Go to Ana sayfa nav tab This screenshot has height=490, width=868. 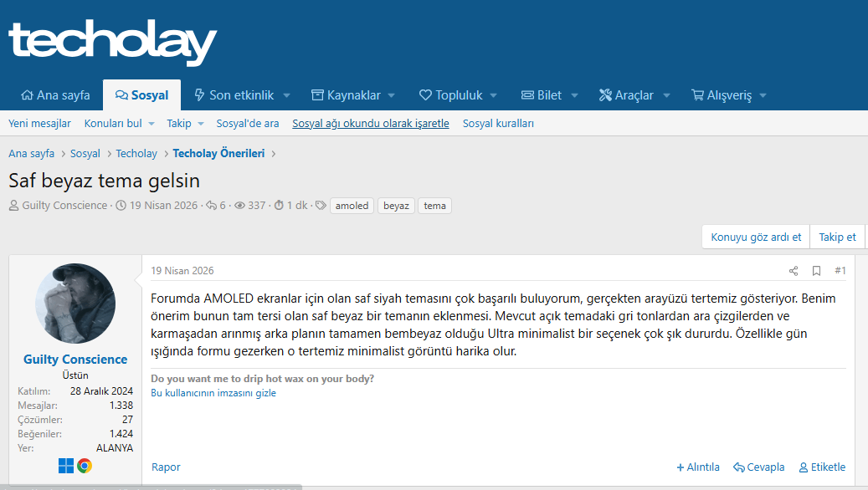[x=55, y=95]
